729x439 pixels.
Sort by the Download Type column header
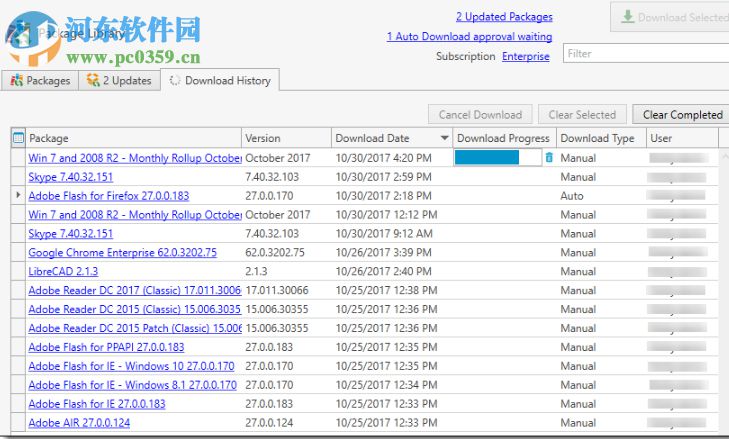602,138
